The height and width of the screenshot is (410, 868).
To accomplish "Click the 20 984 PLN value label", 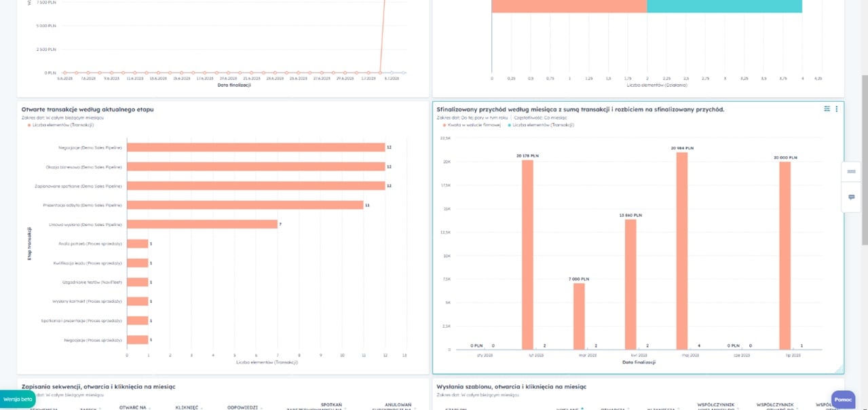I will (x=682, y=148).
